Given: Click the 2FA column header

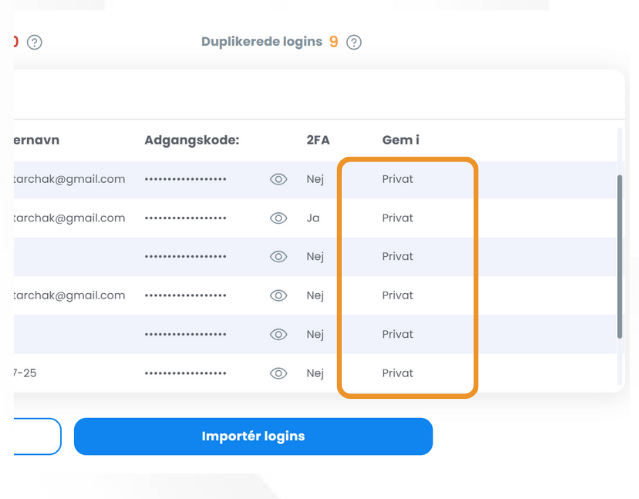Looking at the screenshot, I should [x=318, y=140].
